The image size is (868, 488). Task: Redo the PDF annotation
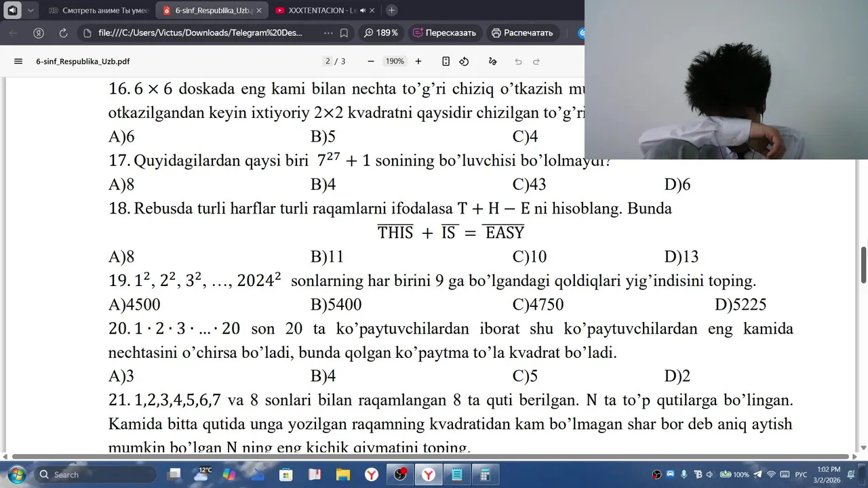click(536, 61)
